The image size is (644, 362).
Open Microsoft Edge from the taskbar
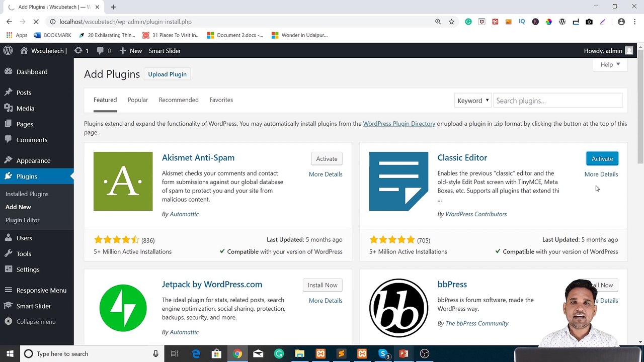coord(196,353)
